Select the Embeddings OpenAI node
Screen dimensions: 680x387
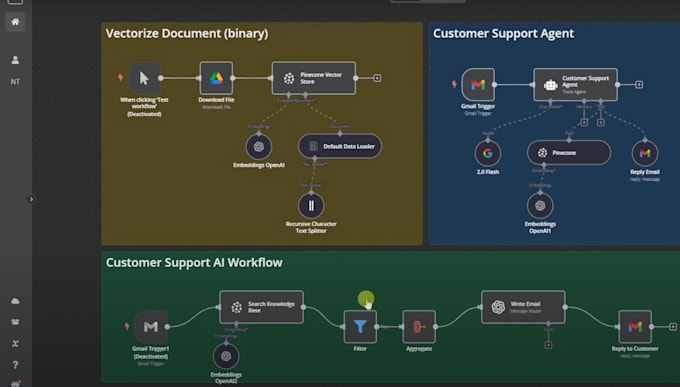[259, 147]
